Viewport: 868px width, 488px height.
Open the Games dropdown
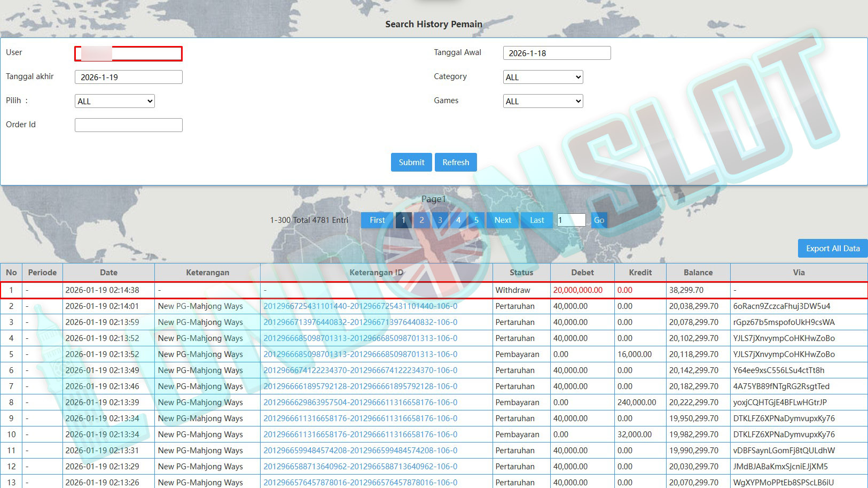[x=543, y=102]
